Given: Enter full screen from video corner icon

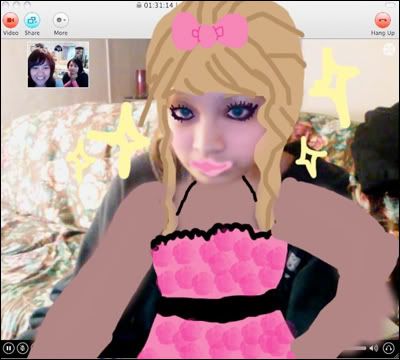Looking at the screenshot, I should 388,50.
